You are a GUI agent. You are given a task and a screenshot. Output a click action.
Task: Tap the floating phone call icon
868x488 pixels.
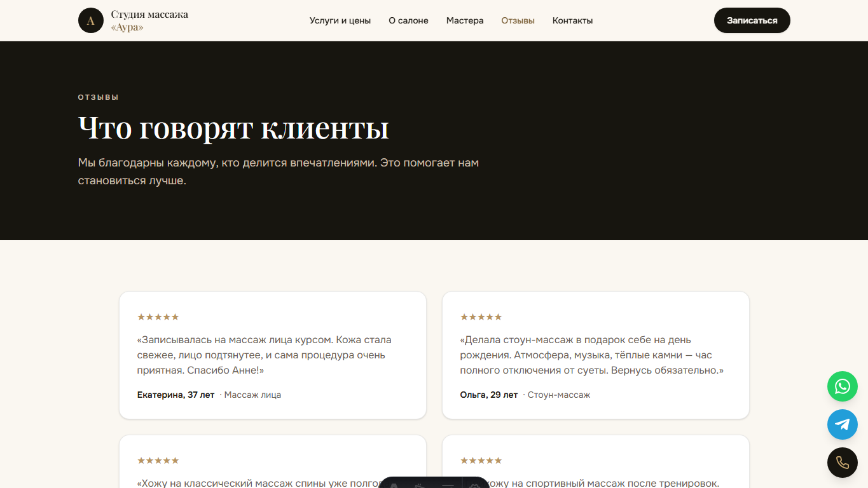pyautogui.click(x=843, y=463)
